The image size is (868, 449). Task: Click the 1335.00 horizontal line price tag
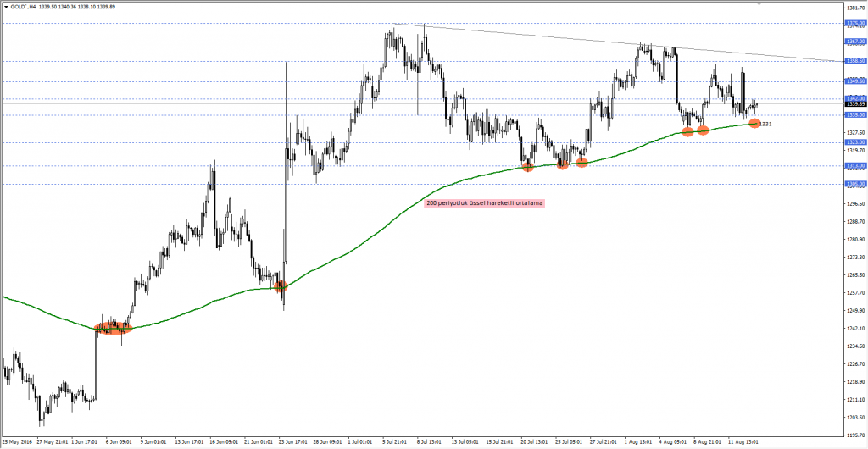(856, 115)
